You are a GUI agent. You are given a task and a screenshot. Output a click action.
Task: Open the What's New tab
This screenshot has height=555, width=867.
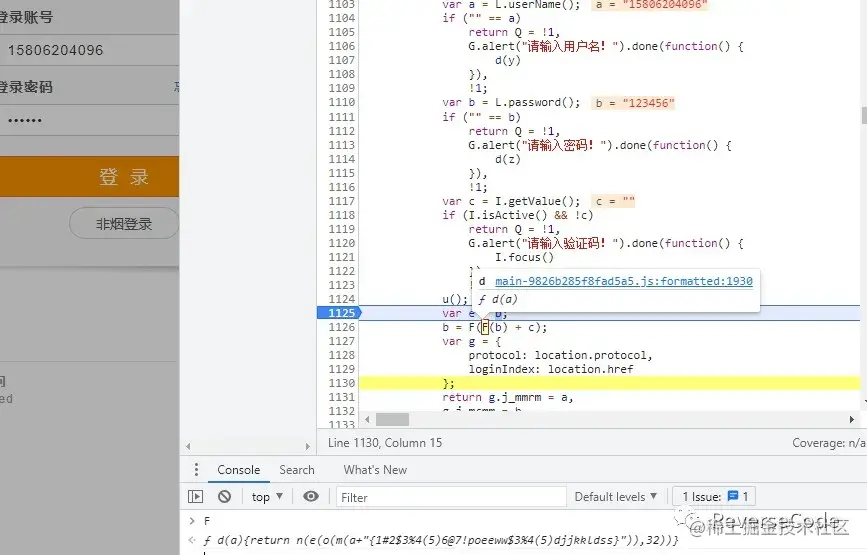click(x=375, y=470)
